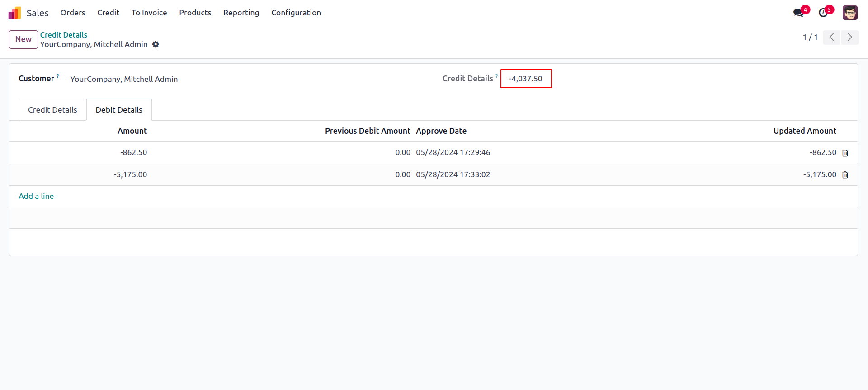Viewport: 868px width, 390px height.
Task: Open the Configuration menu
Action: coord(296,13)
